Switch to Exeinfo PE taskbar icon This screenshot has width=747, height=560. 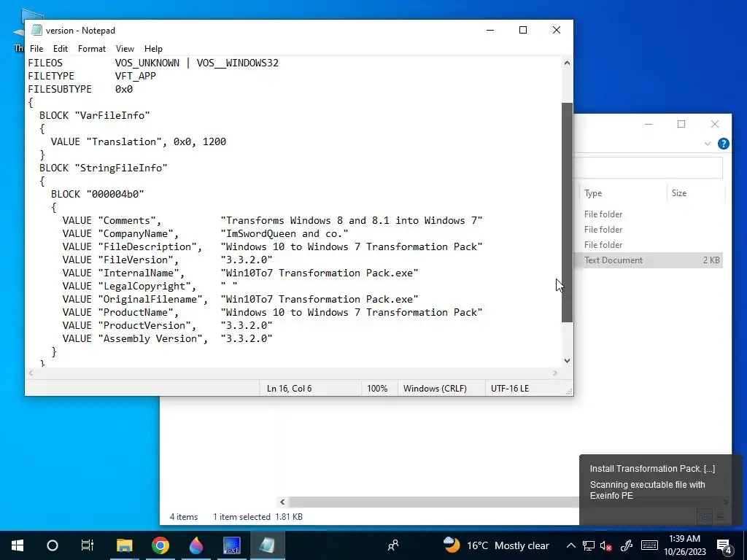pos(231,545)
